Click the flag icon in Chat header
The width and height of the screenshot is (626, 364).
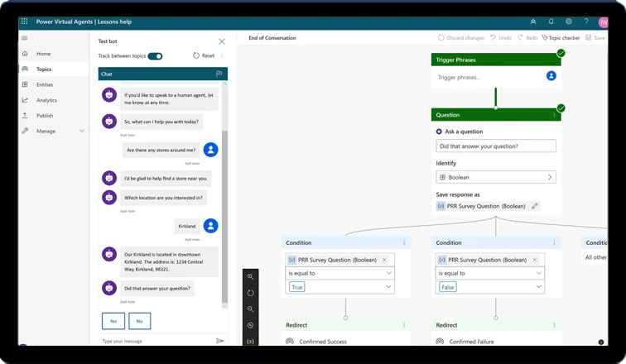point(219,74)
